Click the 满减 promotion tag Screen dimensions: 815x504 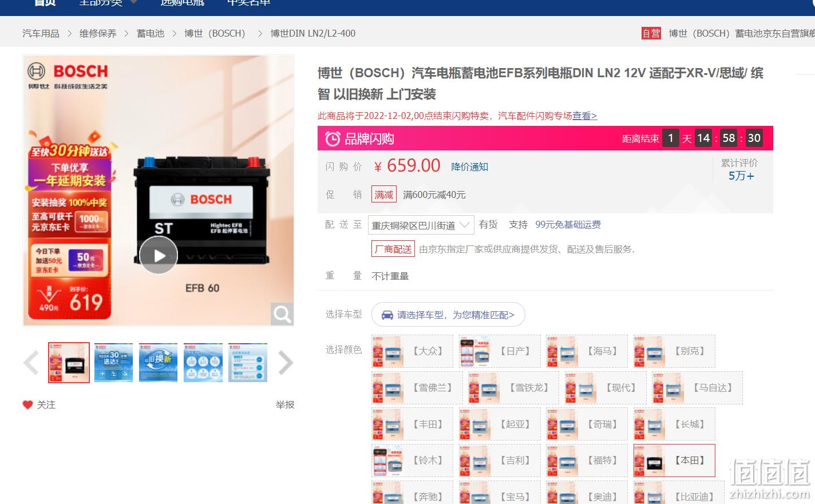[x=383, y=195]
